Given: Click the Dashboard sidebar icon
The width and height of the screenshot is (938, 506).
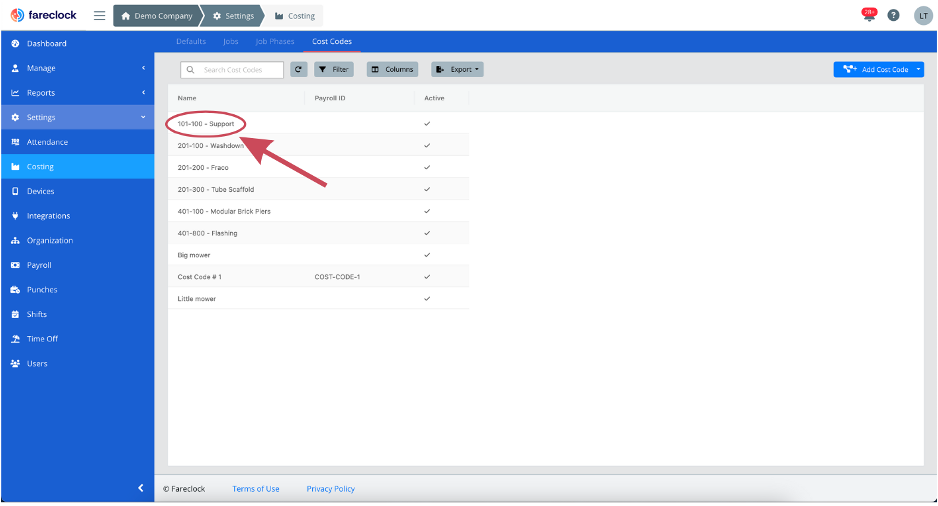Looking at the screenshot, I should (16, 44).
